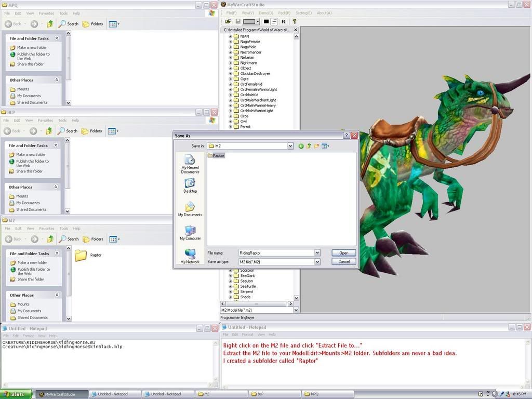This screenshot has width=532, height=399.
Task: Collapse Other Places panel in BLP window
Action: point(56,187)
